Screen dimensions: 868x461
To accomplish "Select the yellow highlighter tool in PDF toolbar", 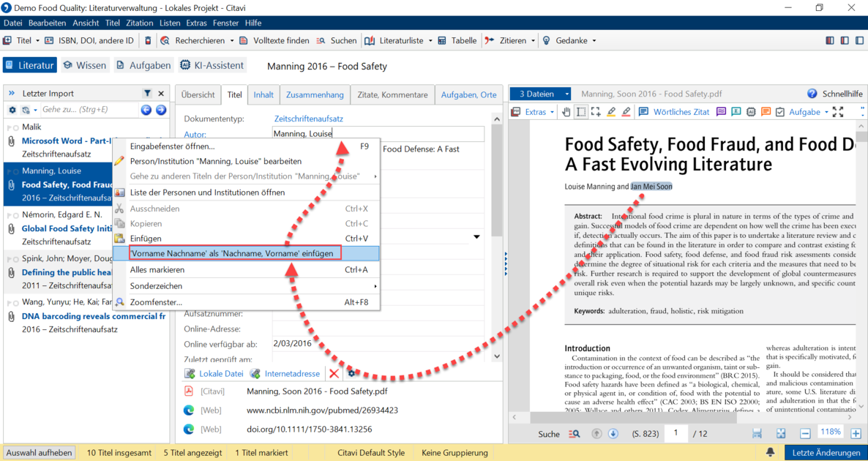I will (x=611, y=112).
